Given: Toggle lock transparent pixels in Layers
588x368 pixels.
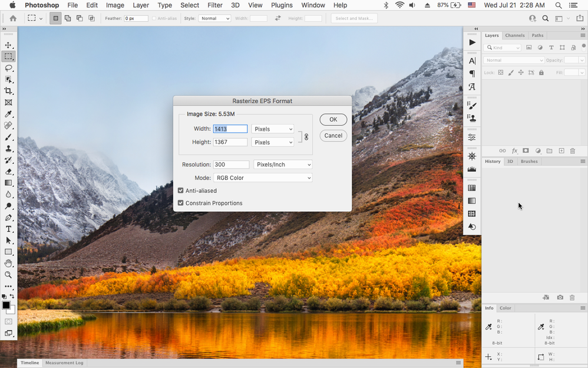Looking at the screenshot, I should (x=501, y=73).
